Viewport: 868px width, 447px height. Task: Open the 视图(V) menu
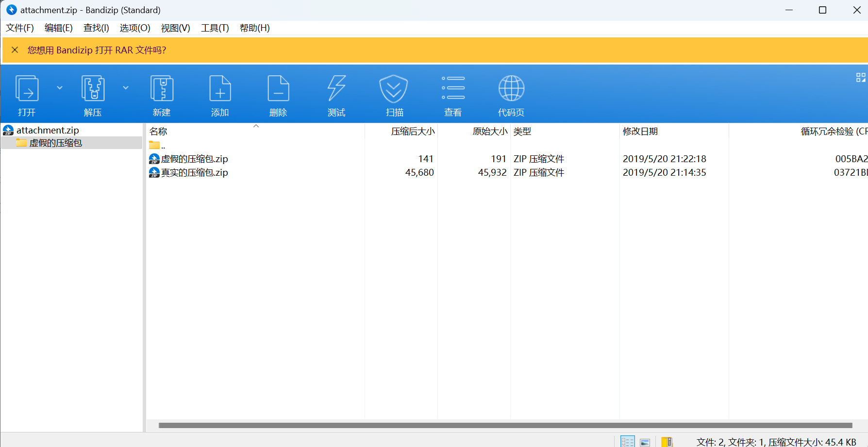176,28
